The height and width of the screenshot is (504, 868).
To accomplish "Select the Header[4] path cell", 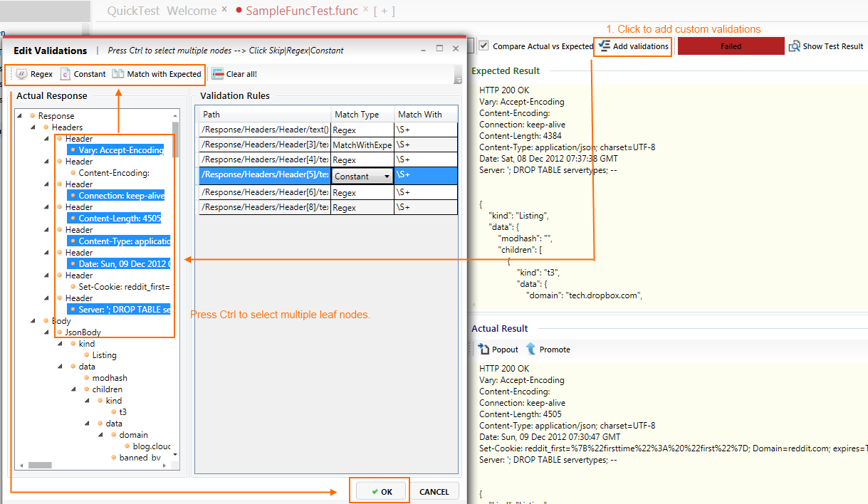I will click(x=265, y=160).
